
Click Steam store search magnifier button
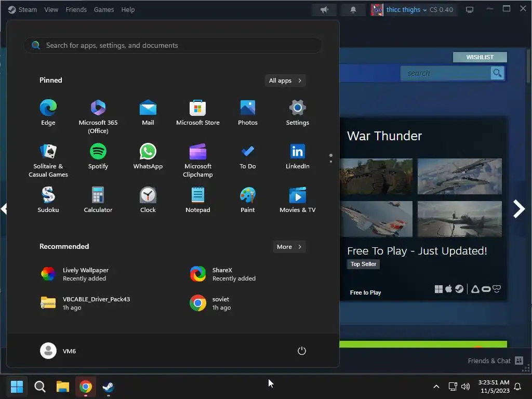[497, 73]
